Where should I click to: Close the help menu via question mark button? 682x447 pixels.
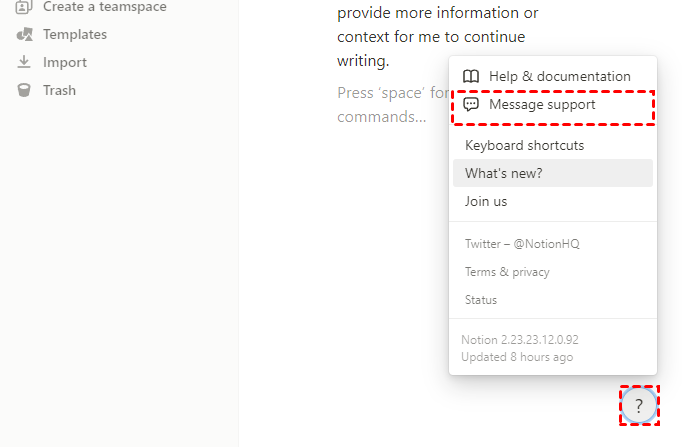[639, 406]
